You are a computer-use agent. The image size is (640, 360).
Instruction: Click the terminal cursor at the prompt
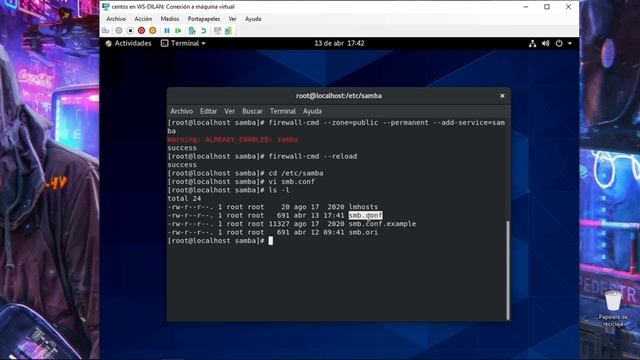pos(271,241)
